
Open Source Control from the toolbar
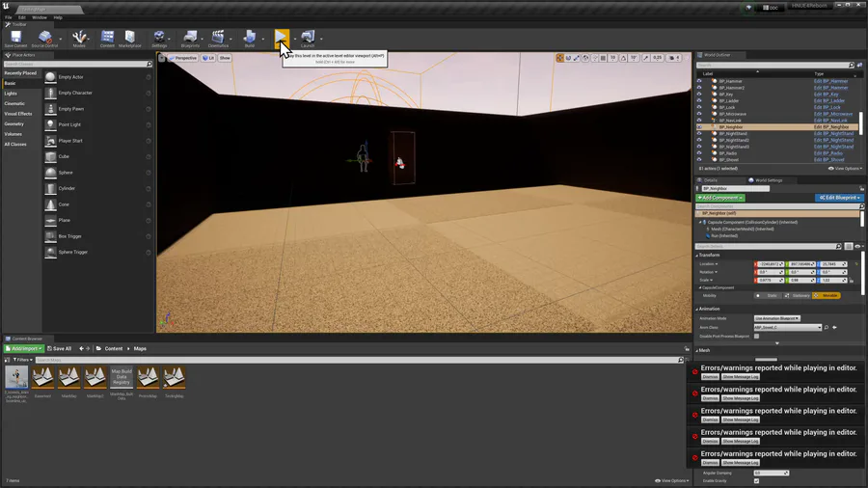point(44,38)
